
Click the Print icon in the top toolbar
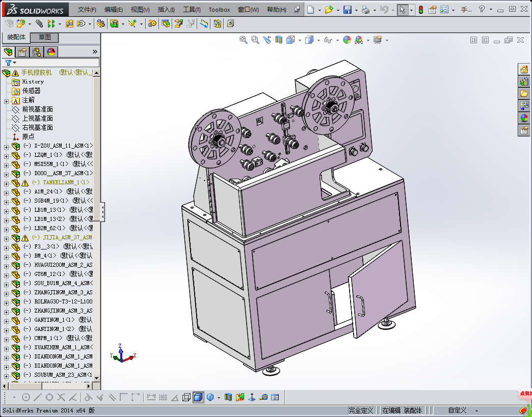pos(365,10)
